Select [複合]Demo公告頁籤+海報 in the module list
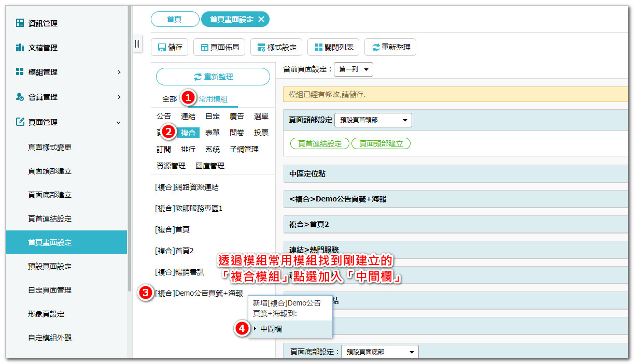This screenshot has height=364, width=634. pyautogui.click(x=199, y=293)
